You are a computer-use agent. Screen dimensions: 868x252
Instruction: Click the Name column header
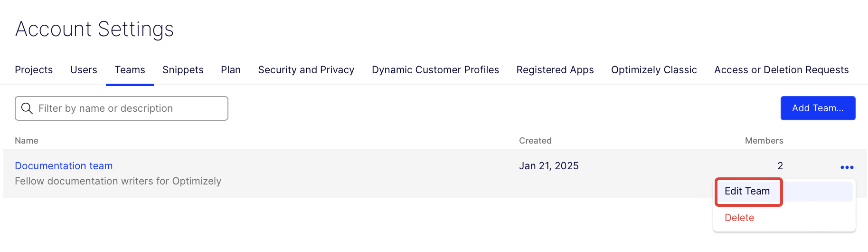pyautogui.click(x=27, y=141)
